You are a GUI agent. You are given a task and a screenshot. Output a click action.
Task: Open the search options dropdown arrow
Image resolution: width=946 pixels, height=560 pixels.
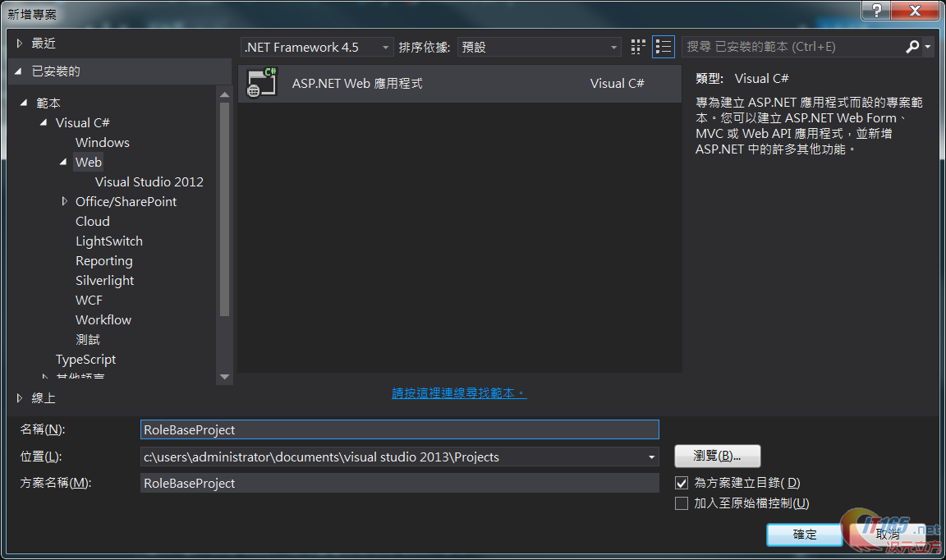[928, 47]
